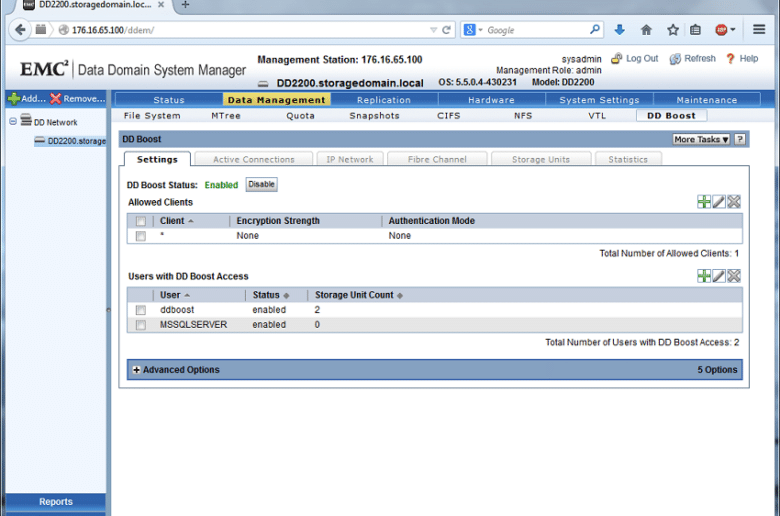This screenshot has height=516, width=780.
Task: Check the MSSQLSERVER user checkbox
Action: pyautogui.click(x=141, y=325)
